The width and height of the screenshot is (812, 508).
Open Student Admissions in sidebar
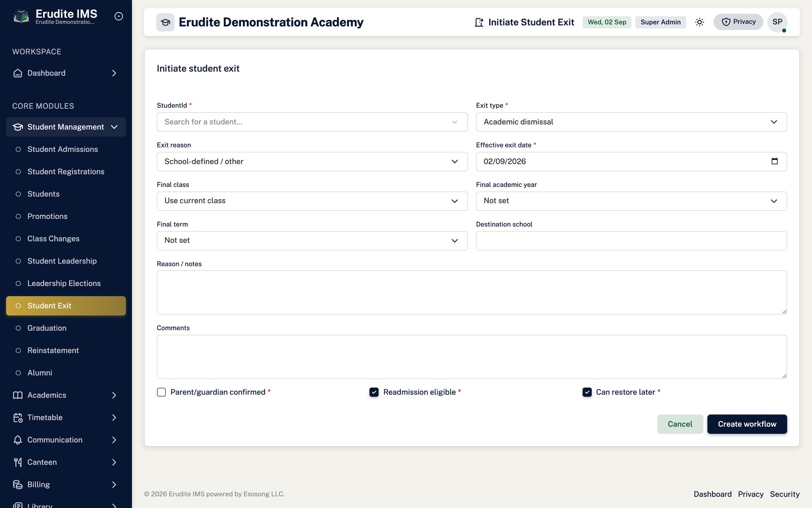coord(66,149)
